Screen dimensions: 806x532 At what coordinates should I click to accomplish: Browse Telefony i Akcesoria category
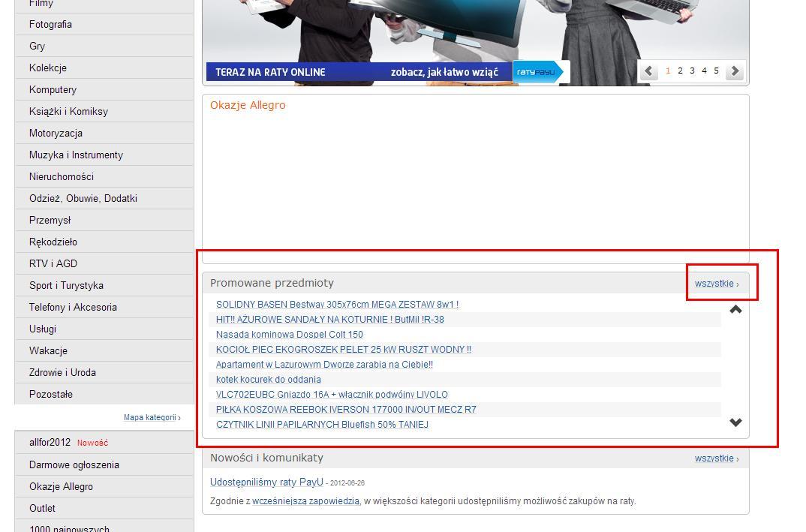click(104, 307)
